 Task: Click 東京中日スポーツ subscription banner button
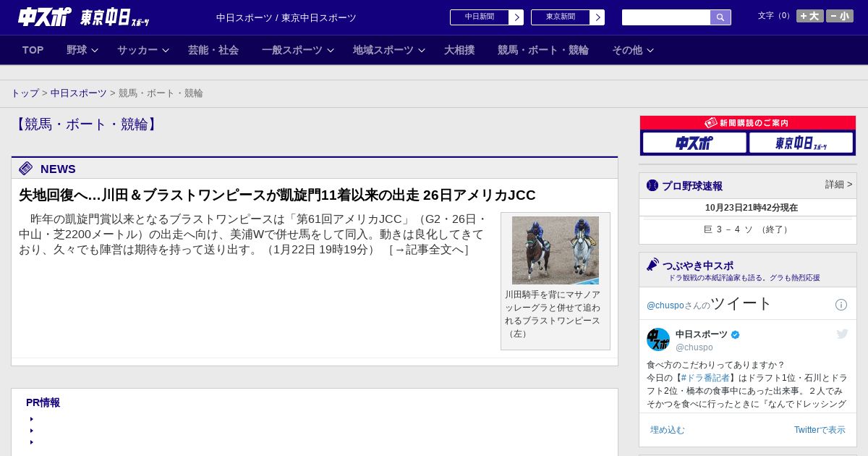(801, 143)
